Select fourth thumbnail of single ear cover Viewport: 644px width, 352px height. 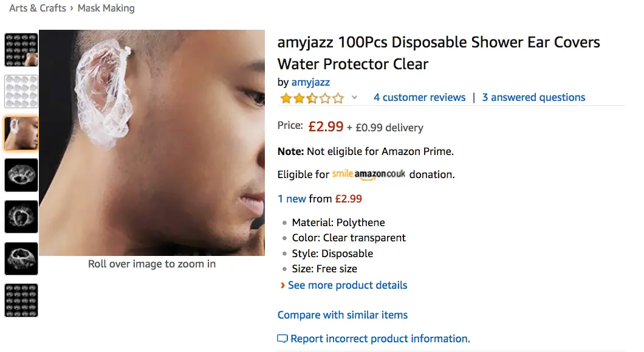[21, 175]
